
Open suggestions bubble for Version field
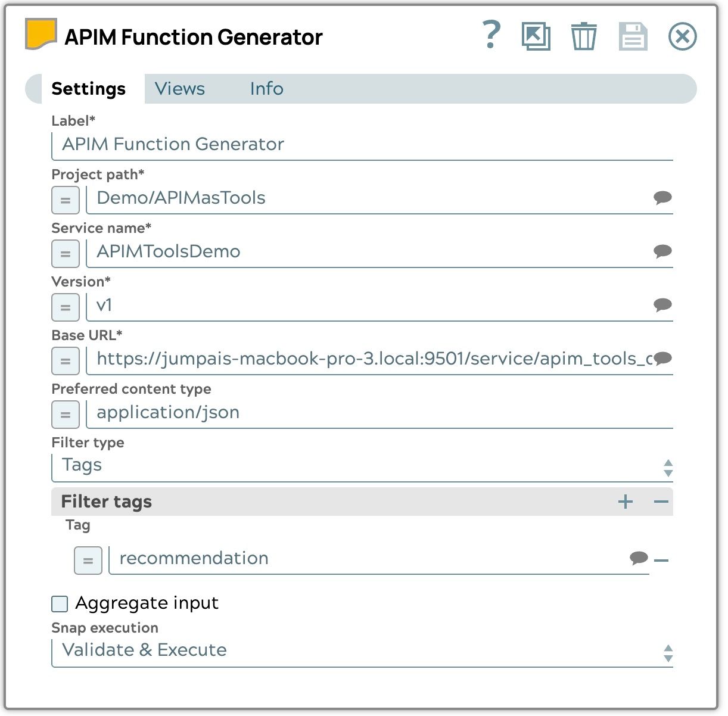coord(662,305)
